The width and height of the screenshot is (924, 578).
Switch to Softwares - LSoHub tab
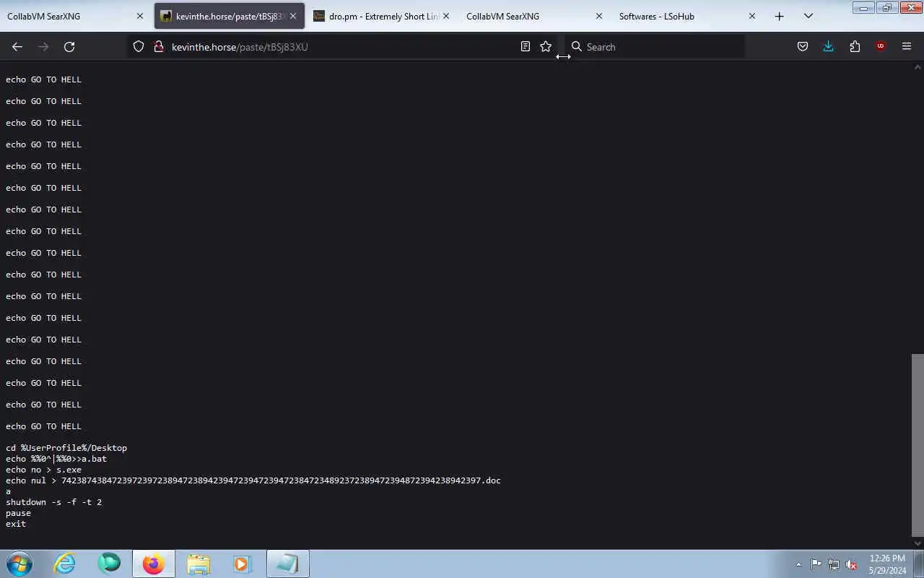pos(688,16)
